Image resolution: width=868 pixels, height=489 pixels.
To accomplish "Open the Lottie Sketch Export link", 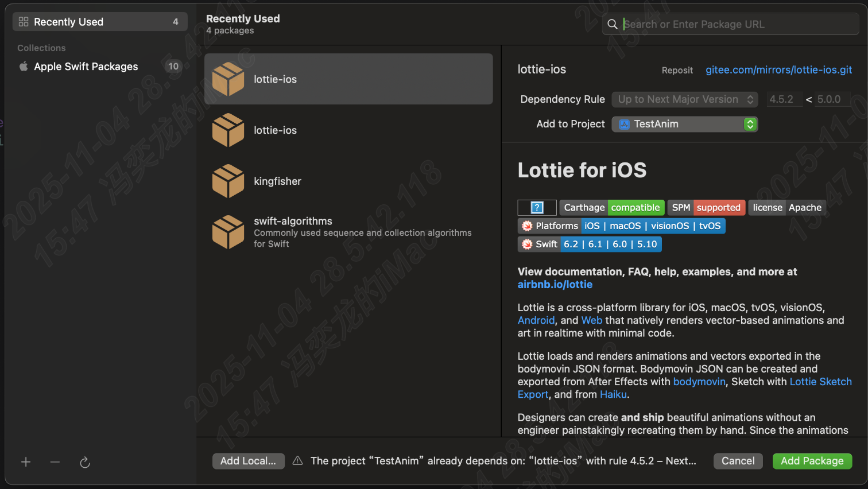I will coord(820,382).
